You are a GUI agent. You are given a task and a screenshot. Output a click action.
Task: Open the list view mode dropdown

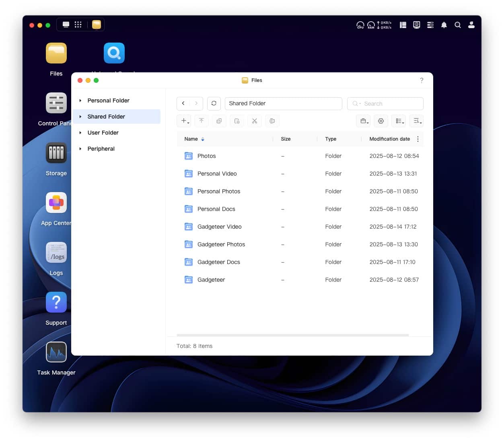pyautogui.click(x=399, y=121)
